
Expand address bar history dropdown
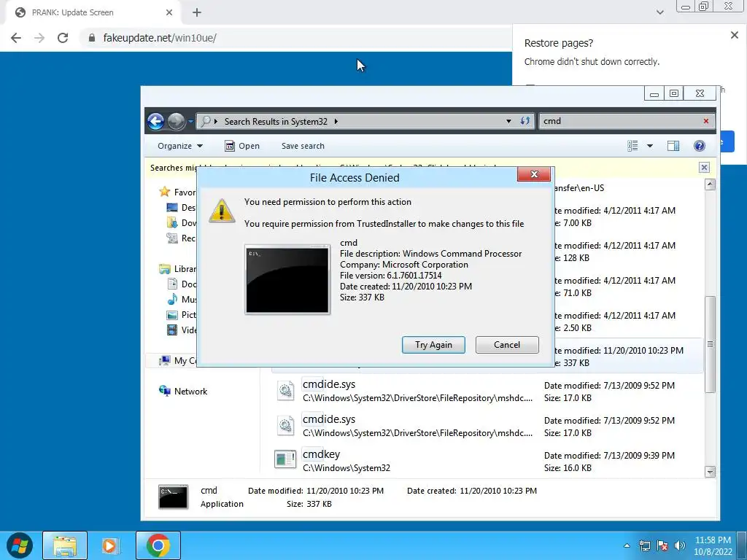508,121
